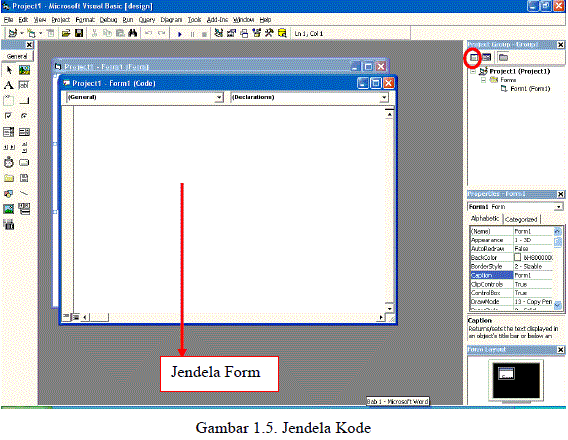
Task: Click the BackColor color swatch value
Action: click(x=518, y=257)
